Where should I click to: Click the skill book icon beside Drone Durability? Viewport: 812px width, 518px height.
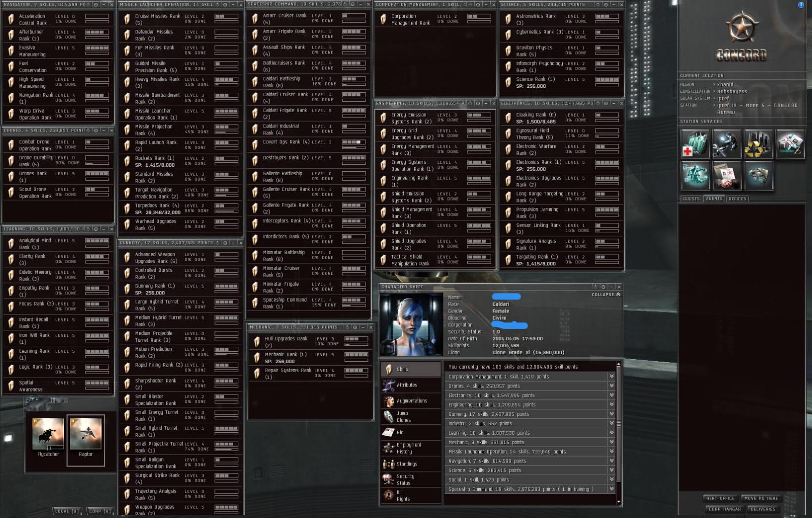coord(11,161)
